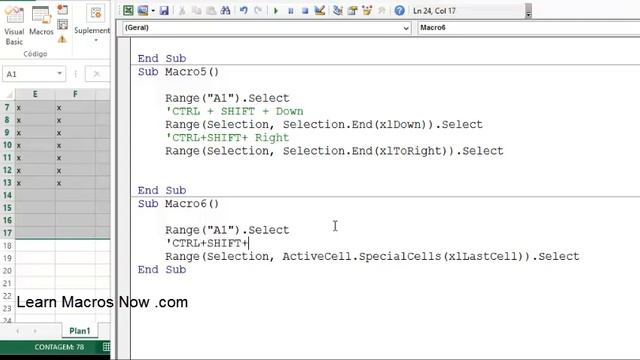Click empty cell E15 in the selection
Screen dimensions: 640x360
coord(35,208)
